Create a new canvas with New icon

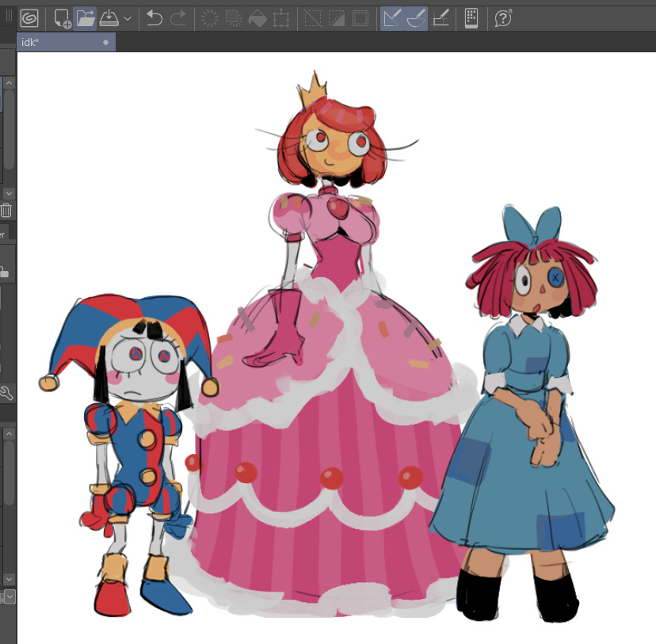(x=63, y=19)
